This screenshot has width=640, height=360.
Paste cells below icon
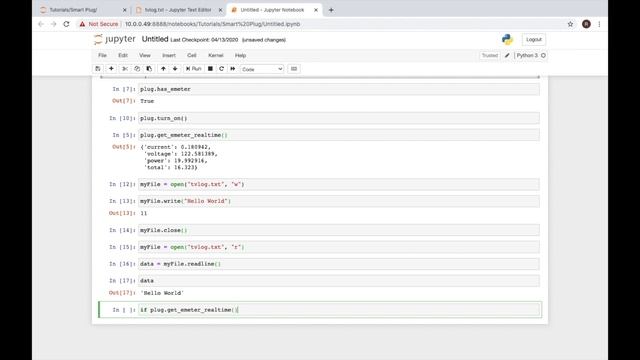click(149, 69)
